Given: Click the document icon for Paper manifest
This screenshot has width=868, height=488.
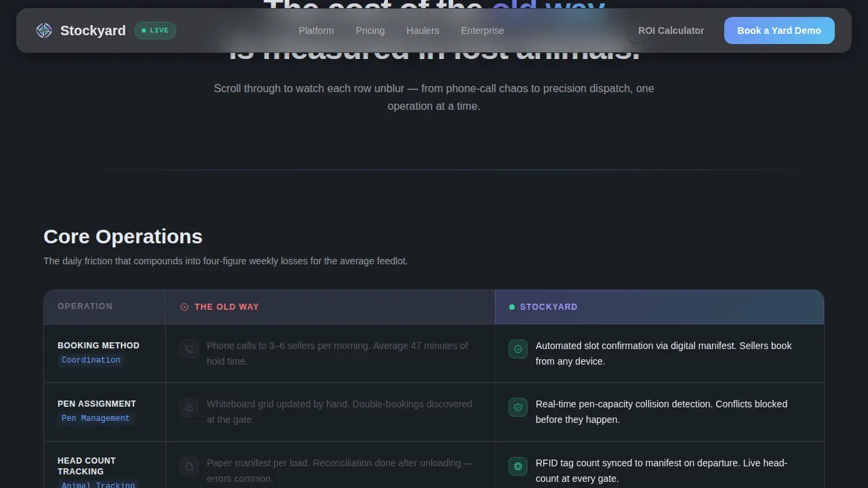Looking at the screenshot, I should tap(189, 466).
